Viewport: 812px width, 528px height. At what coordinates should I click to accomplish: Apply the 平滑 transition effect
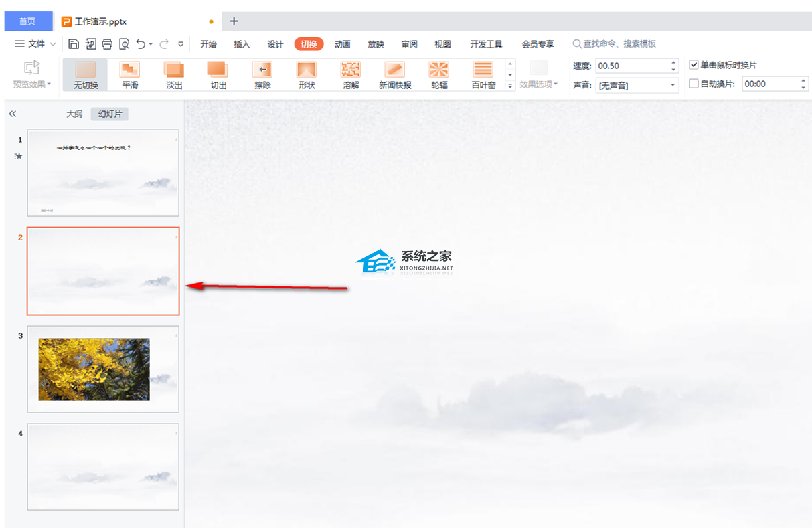pyautogui.click(x=130, y=75)
